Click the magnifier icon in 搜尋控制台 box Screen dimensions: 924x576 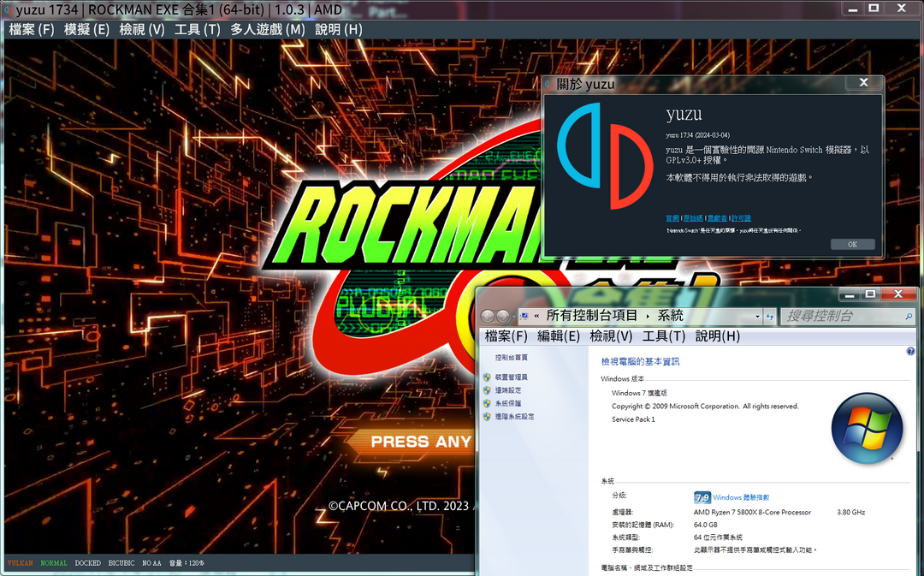(x=909, y=317)
